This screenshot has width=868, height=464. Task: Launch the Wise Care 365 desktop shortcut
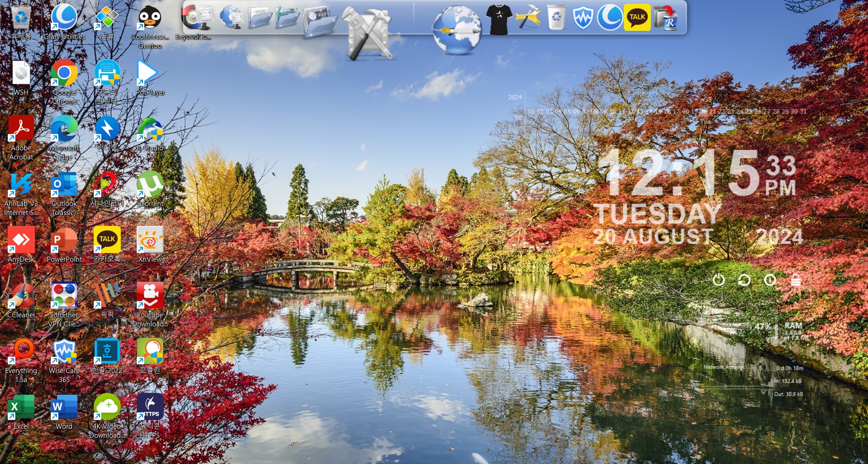(x=64, y=360)
